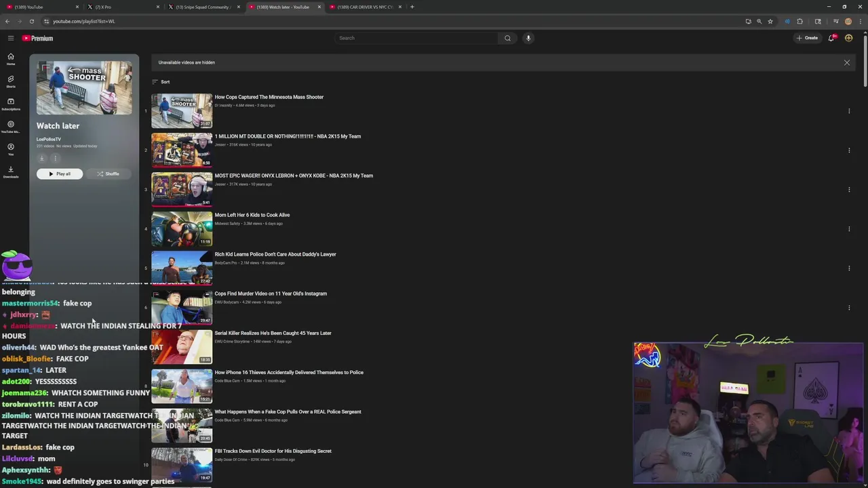This screenshot has width=868, height=488.
Task: Click the search magnifier button
Action: [x=507, y=38]
